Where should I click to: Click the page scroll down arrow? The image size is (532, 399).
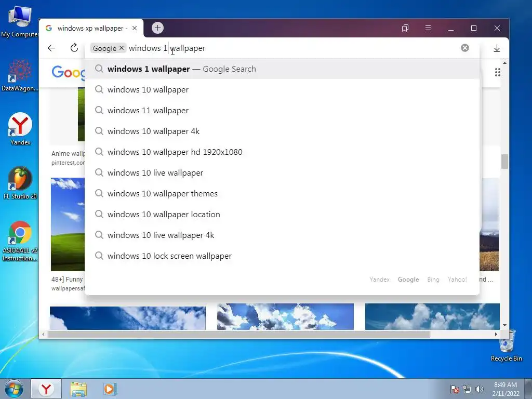(504, 325)
